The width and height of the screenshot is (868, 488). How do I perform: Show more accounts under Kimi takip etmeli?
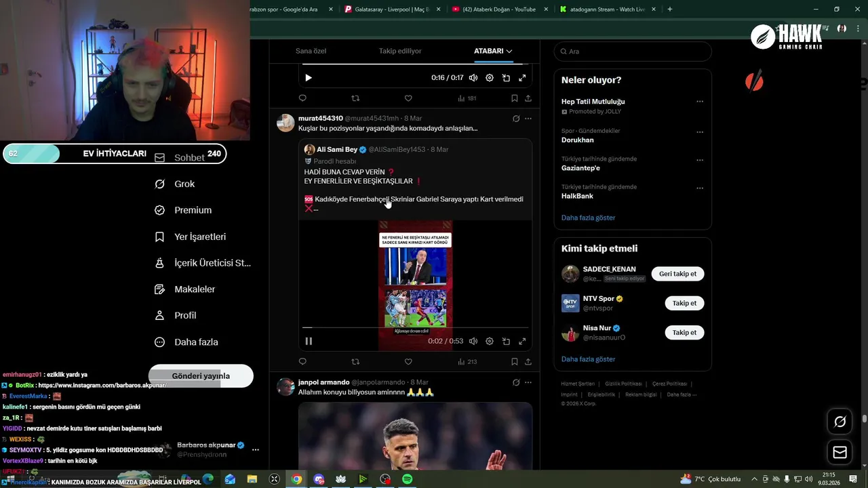(589, 359)
